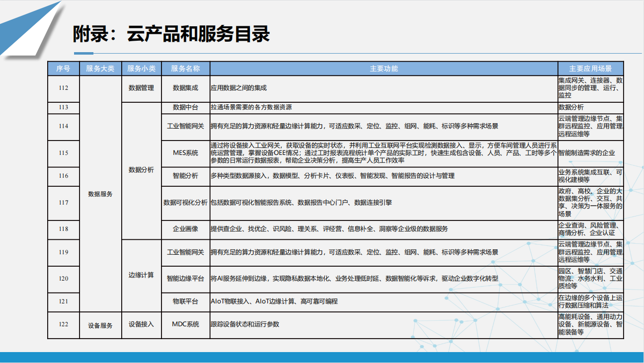Click the 边缘计算 subcategory cell

coord(141,275)
